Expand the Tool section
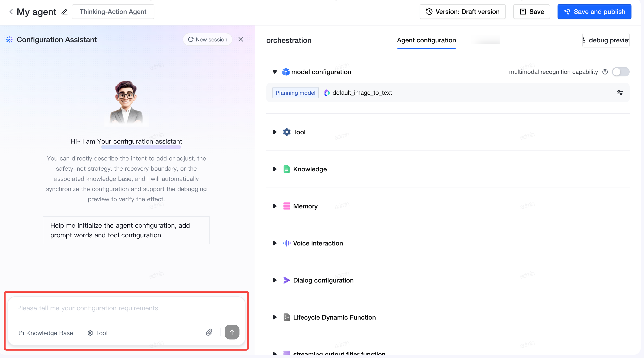 (274, 132)
